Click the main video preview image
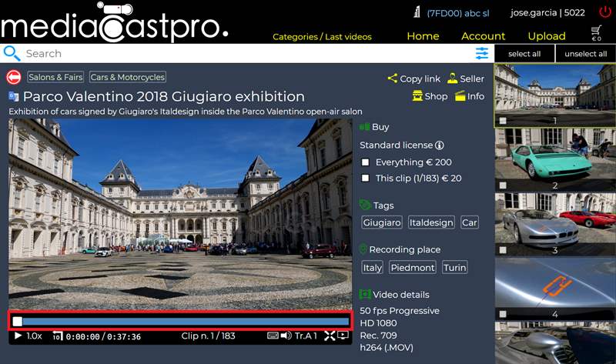 pyautogui.click(x=180, y=215)
